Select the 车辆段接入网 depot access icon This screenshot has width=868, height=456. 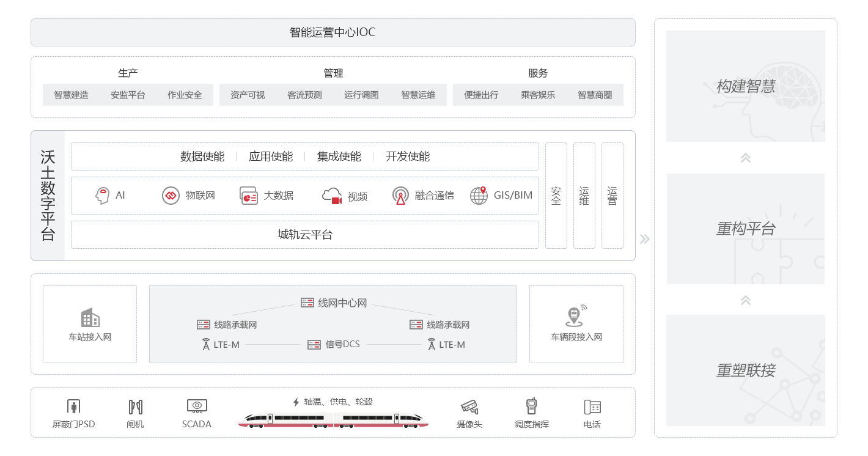(575, 318)
